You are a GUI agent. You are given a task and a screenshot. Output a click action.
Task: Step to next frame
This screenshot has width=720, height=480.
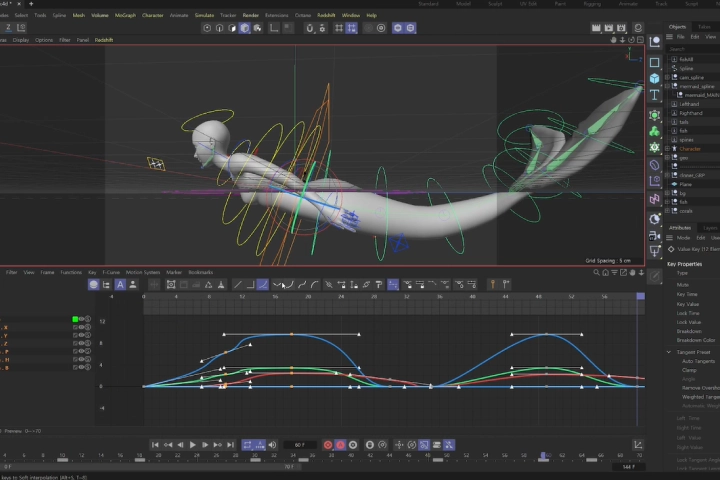click(x=205, y=445)
